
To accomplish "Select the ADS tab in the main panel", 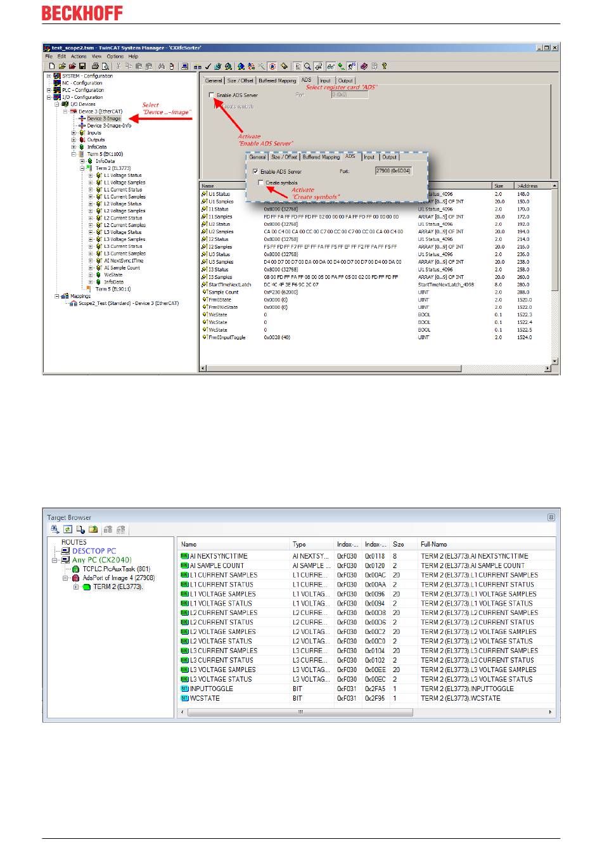I will [x=307, y=80].
